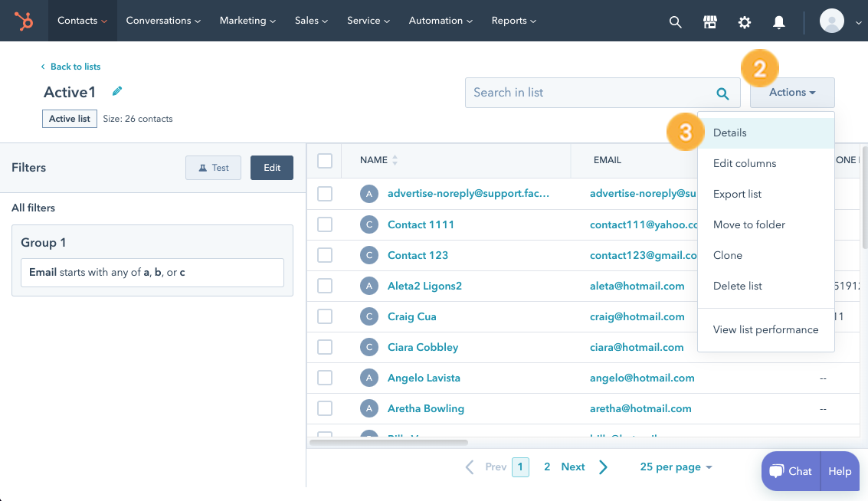Click the avatar for Ciara Cobbley
The image size is (868, 501).
[x=369, y=347]
